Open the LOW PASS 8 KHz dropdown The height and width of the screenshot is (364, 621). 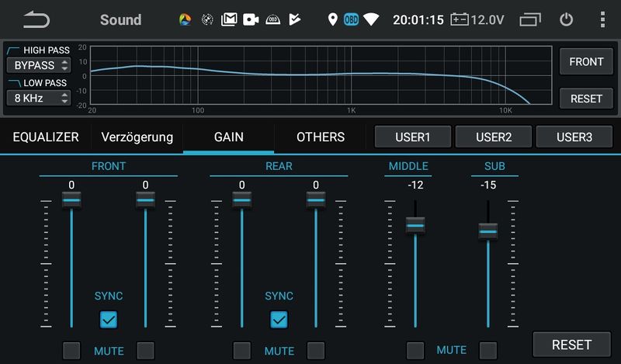coord(38,98)
